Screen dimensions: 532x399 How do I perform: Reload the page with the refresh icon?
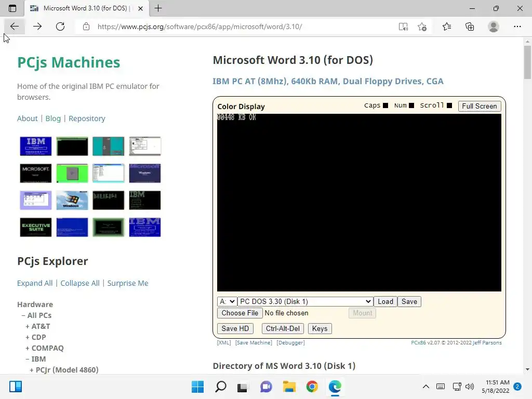pos(60,26)
